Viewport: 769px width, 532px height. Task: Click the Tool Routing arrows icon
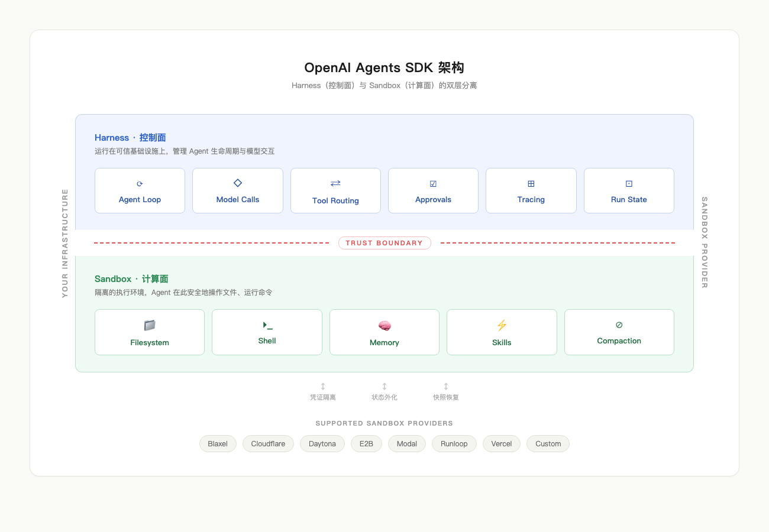click(335, 183)
